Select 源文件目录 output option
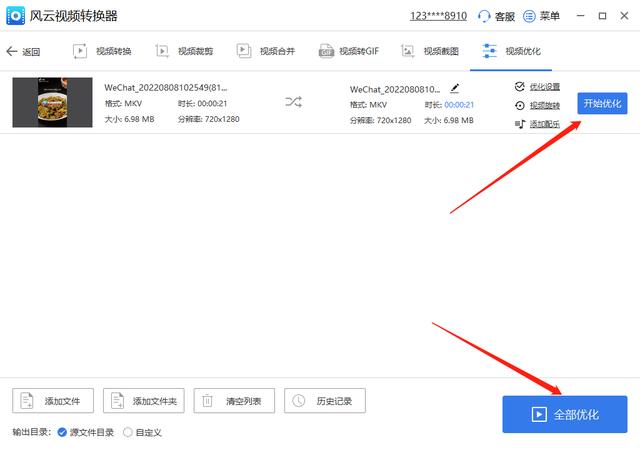 (86, 432)
